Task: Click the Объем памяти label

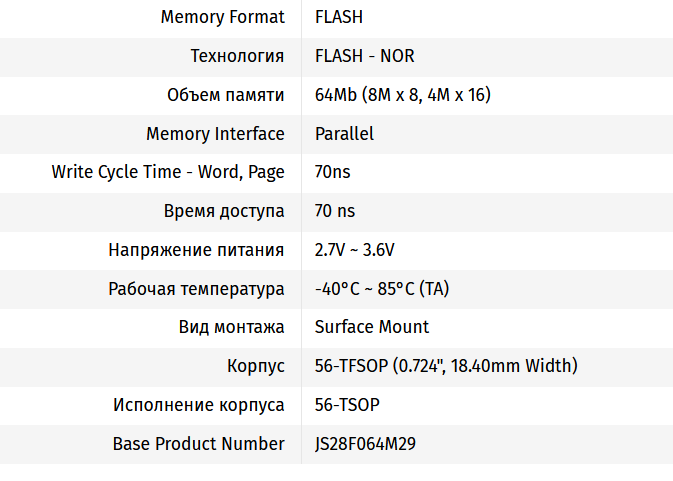Action: (x=225, y=95)
